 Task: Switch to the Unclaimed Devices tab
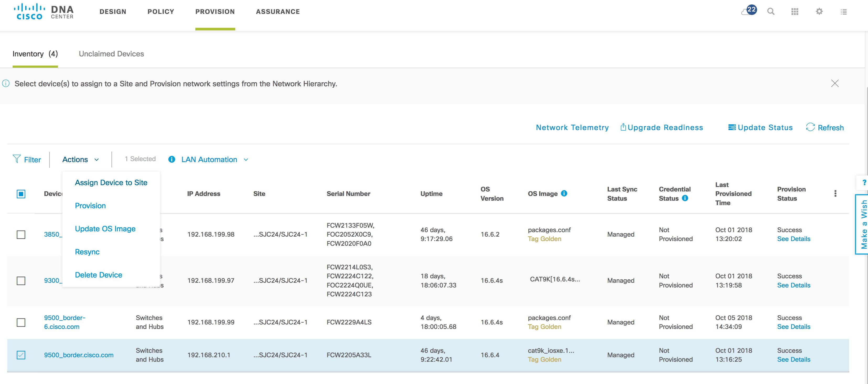[111, 54]
